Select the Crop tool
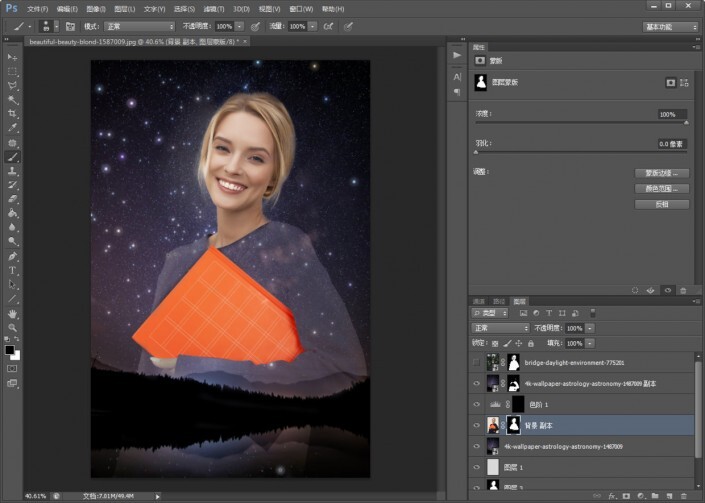Screen dimensions: 705x503 pos(13,114)
